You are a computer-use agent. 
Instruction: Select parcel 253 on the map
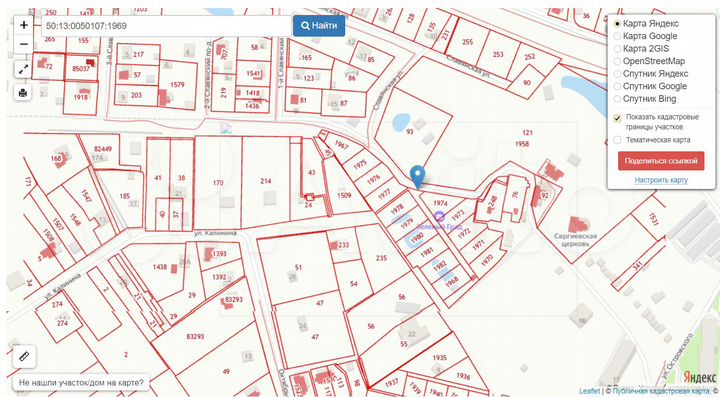pos(498,54)
